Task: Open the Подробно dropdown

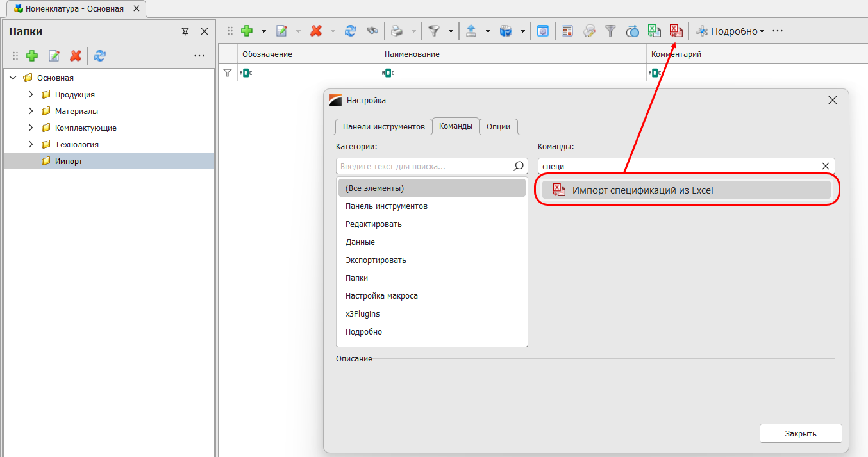Action: pyautogui.click(x=730, y=31)
